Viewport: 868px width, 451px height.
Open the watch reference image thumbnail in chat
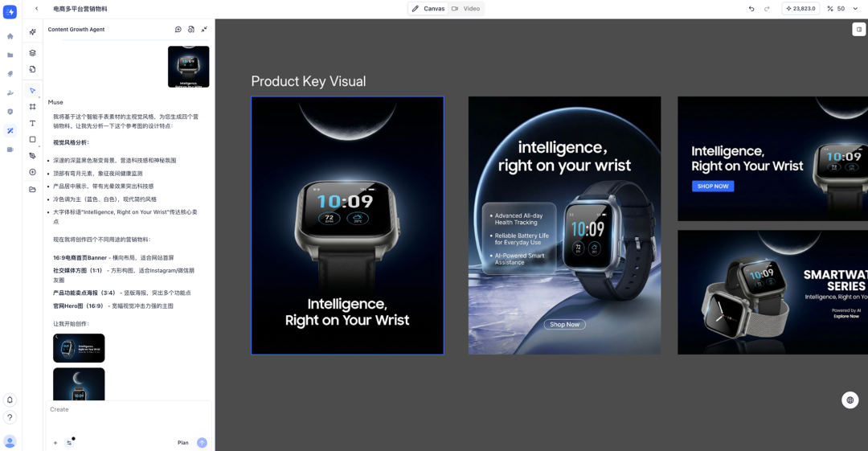189,67
